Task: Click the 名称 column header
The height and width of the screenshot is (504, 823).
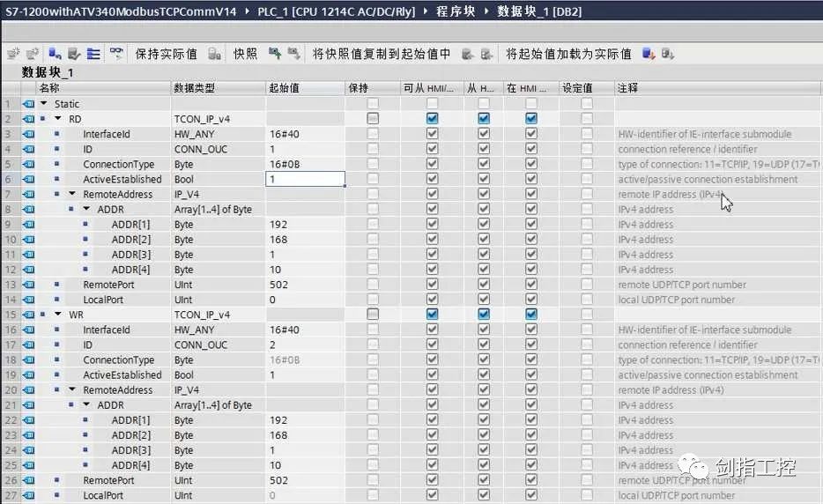Action: [x=49, y=88]
